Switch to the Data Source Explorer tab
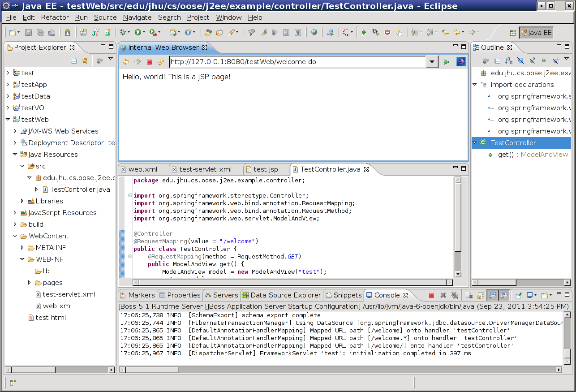 pos(282,295)
